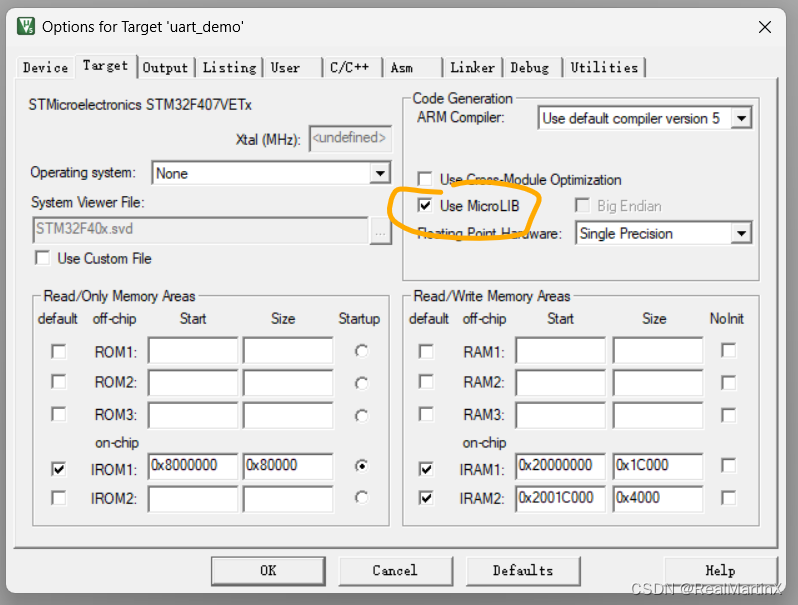Close the Options for Target dialog
This screenshot has width=798, height=605.
tap(764, 27)
